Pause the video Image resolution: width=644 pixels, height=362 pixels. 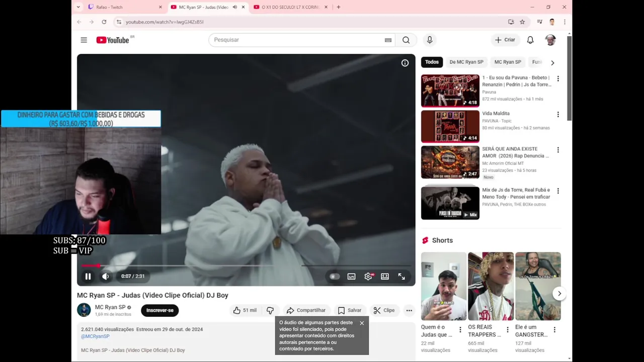(88, 276)
